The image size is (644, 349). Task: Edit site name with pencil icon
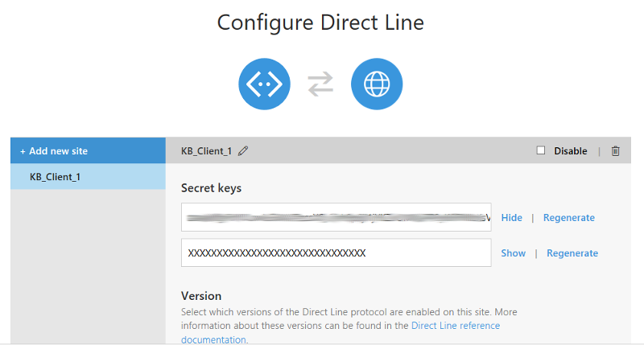(243, 151)
